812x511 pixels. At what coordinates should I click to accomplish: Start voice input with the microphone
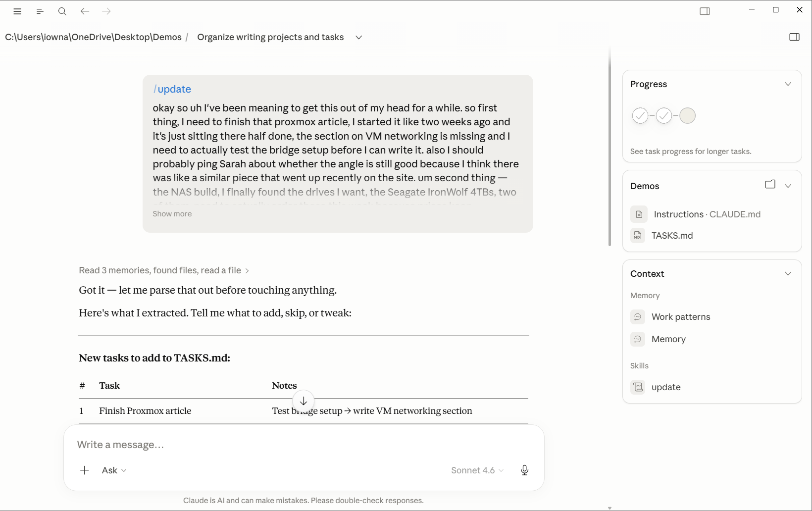tap(524, 470)
